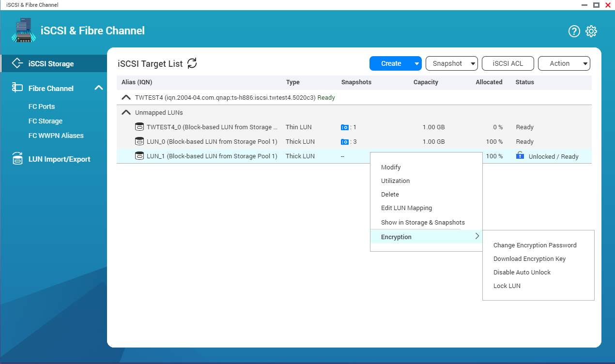Collapse the Unmapped LUNs group
This screenshot has height=364, width=615.
pos(126,112)
